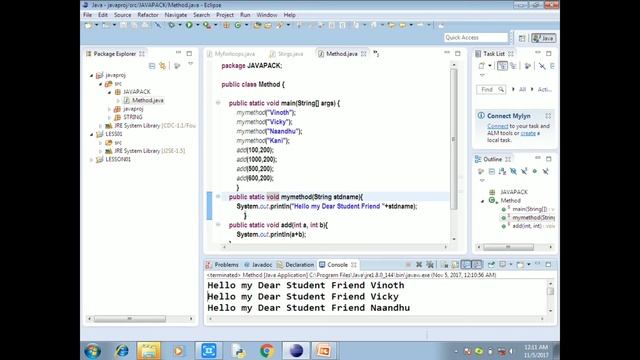Screen dimensions: 640x360
Task: Click the New Task icon in Task List
Action: click(482, 66)
